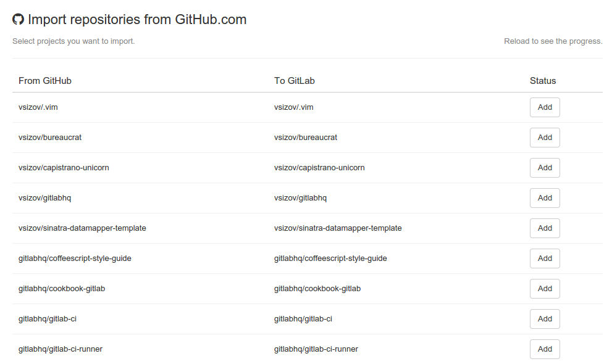Image resolution: width=612 pixels, height=364 pixels.
Task: Add the gitlabhq/coffeescript-style-guide repository
Action: (x=545, y=259)
